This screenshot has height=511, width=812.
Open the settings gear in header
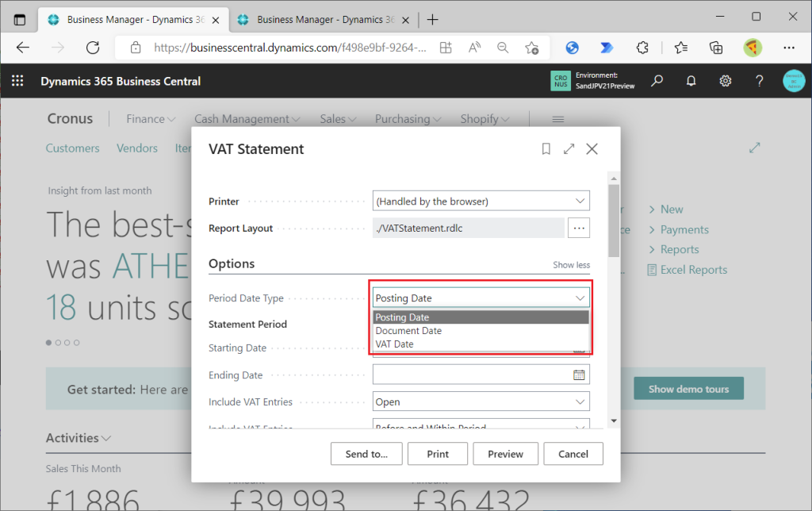[x=725, y=81]
